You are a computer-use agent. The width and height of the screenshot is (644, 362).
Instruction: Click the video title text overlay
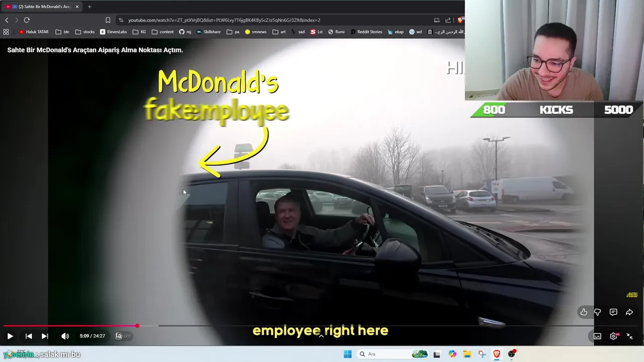tap(95, 50)
